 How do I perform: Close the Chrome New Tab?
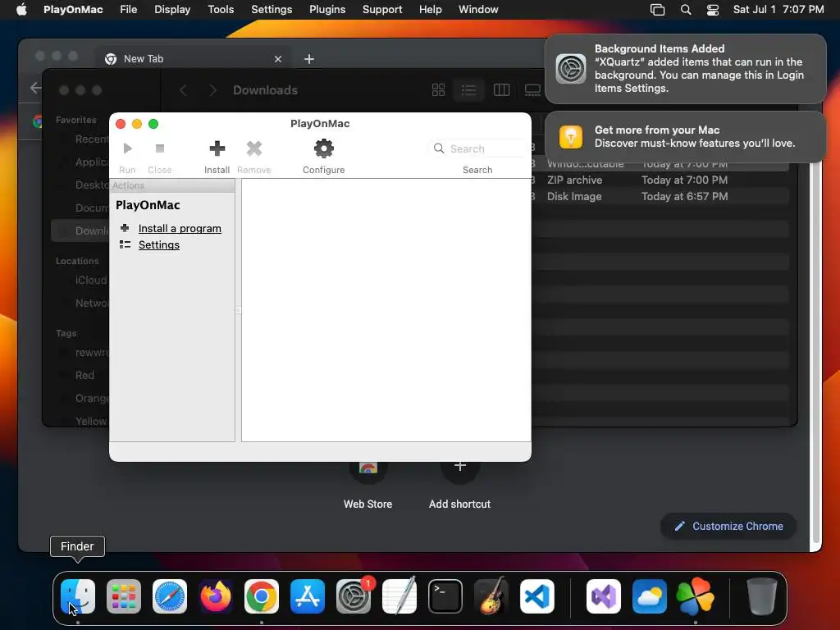(278, 59)
